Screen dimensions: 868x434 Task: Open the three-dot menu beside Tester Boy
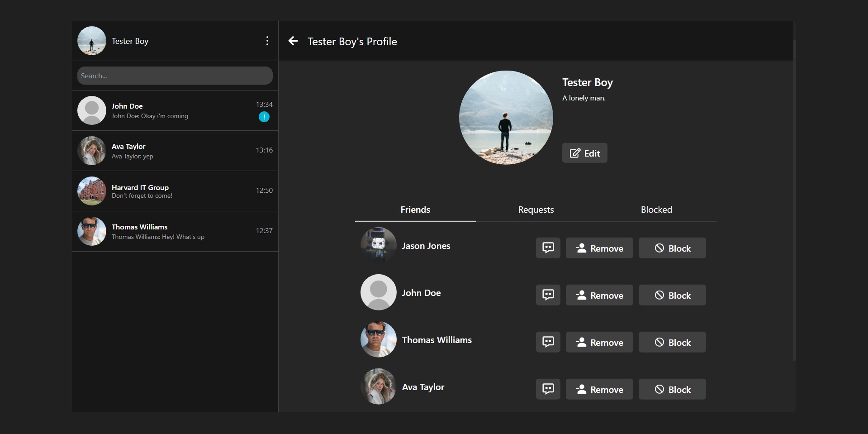(x=267, y=41)
